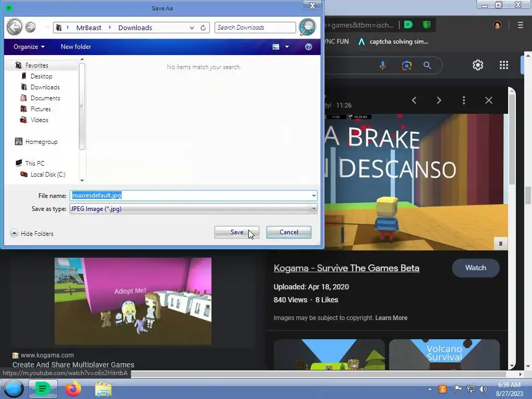
Task: Click the Cancel button
Action: point(289,232)
